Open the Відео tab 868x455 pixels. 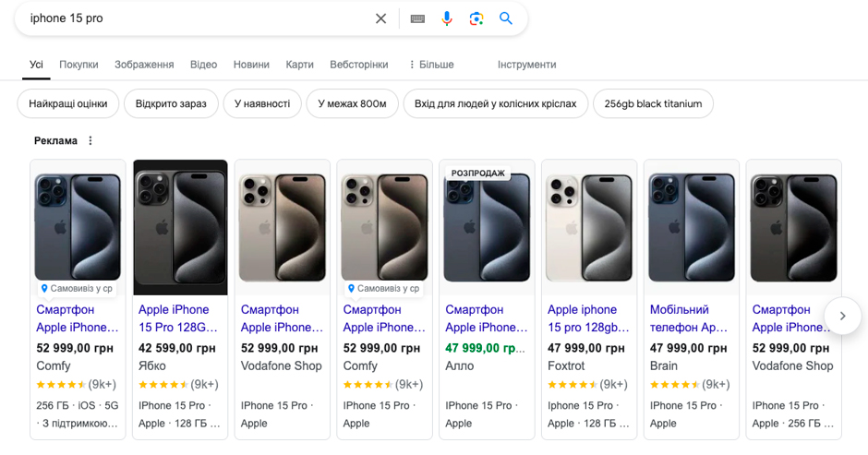pyautogui.click(x=204, y=65)
